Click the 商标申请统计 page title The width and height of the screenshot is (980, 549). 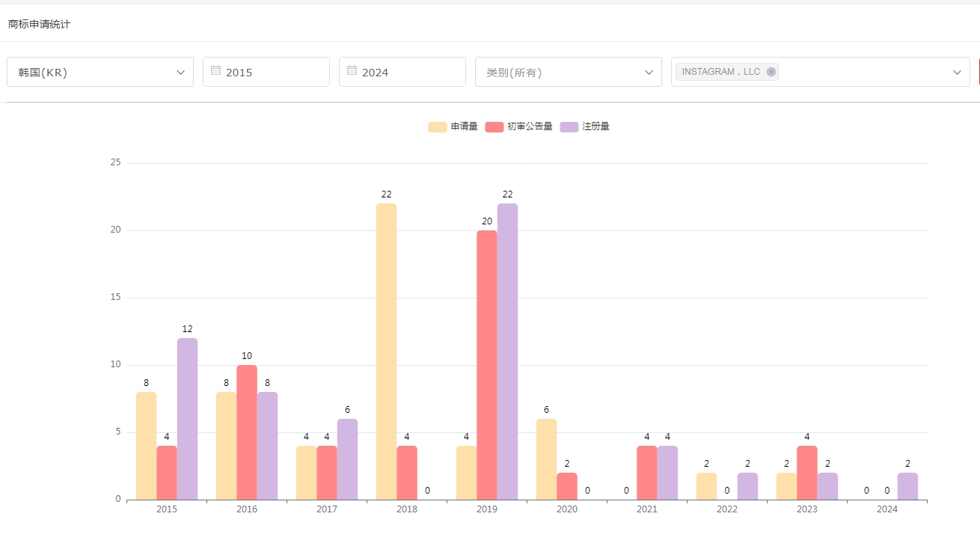click(x=40, y=24)
